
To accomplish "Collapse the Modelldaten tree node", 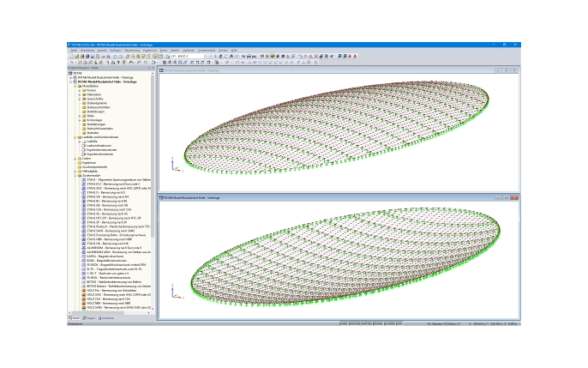I will pos(75,87).
